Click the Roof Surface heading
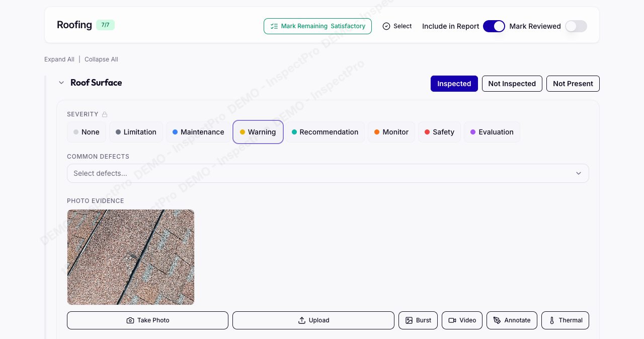The image size is (644, 339). (96, 83)
